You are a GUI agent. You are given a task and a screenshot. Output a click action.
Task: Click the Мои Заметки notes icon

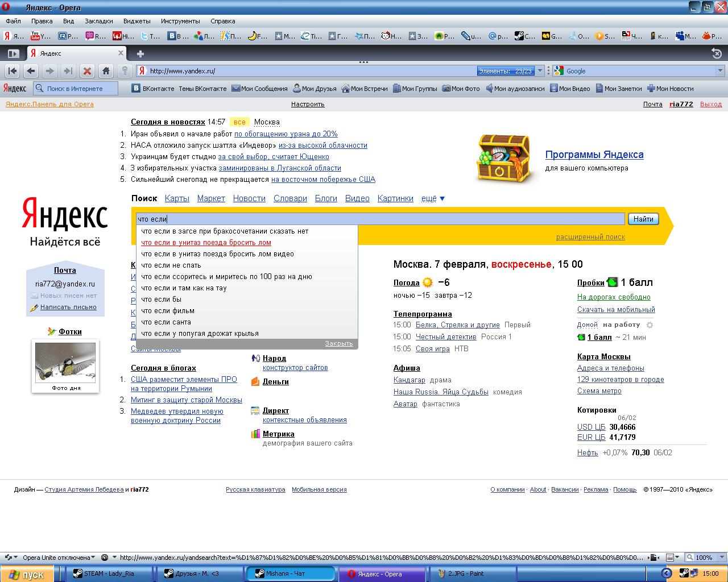[x=599, y=89]
